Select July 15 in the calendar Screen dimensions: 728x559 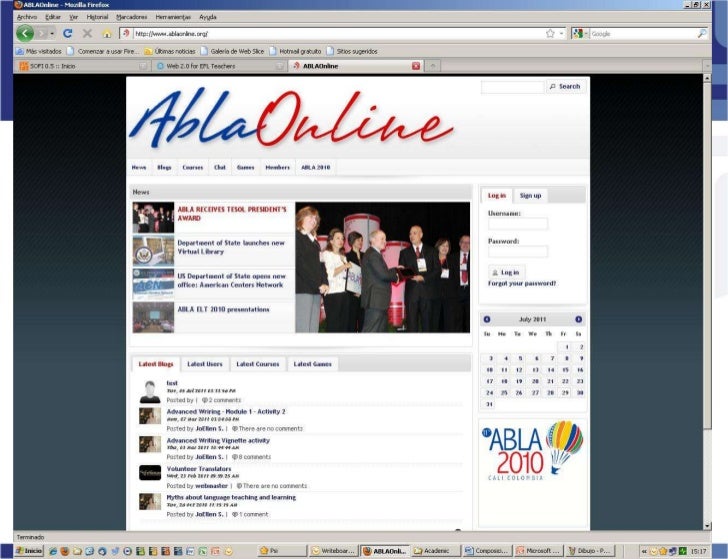[x=565, y=370]
